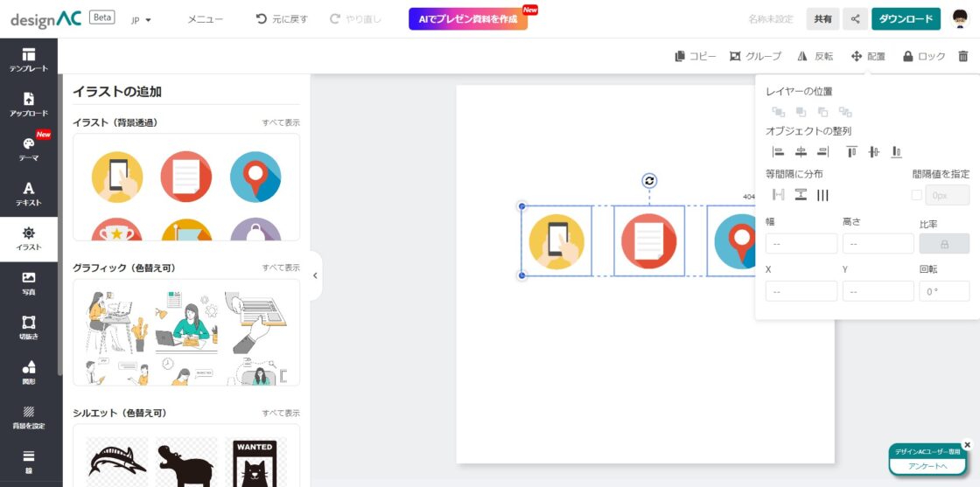Switch to the テンプレート tab
Viewport: 980px width, 487px height.
(x=29, y=59)
